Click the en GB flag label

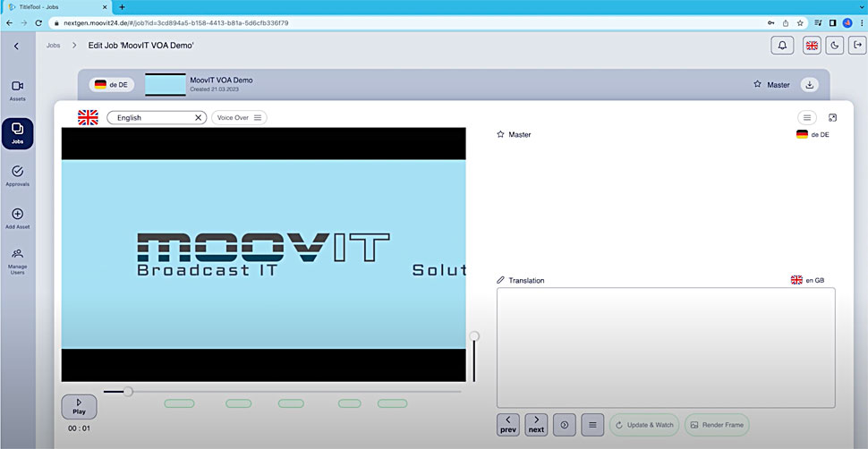tap(808, 280)
